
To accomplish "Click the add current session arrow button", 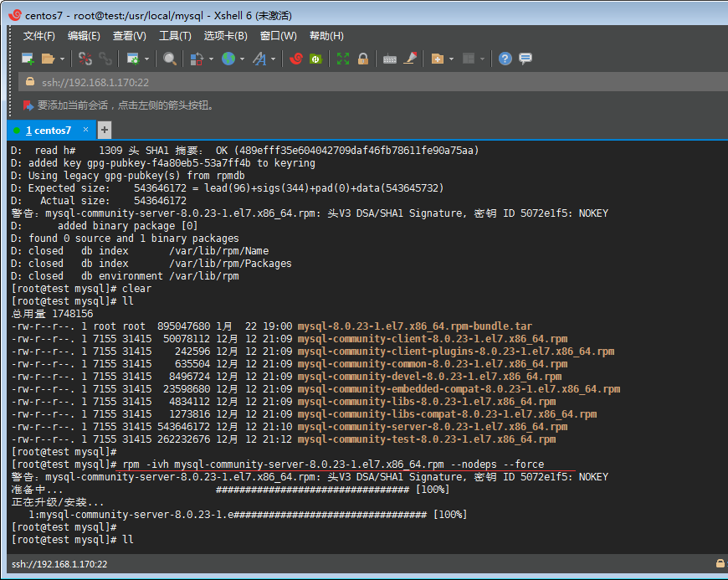I will 28,105.
